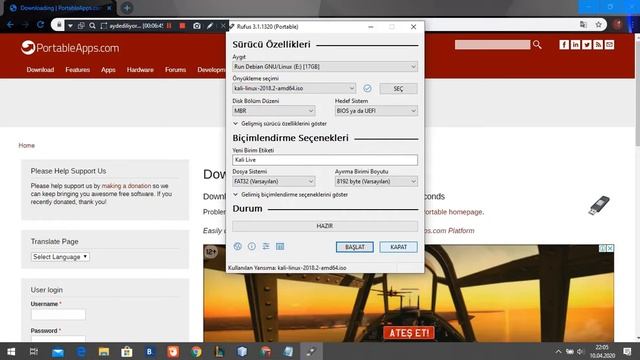The width and height of the screenshot is (640, 360).
Task: Open the Windows notification center
Action: (x=627, y=351)
